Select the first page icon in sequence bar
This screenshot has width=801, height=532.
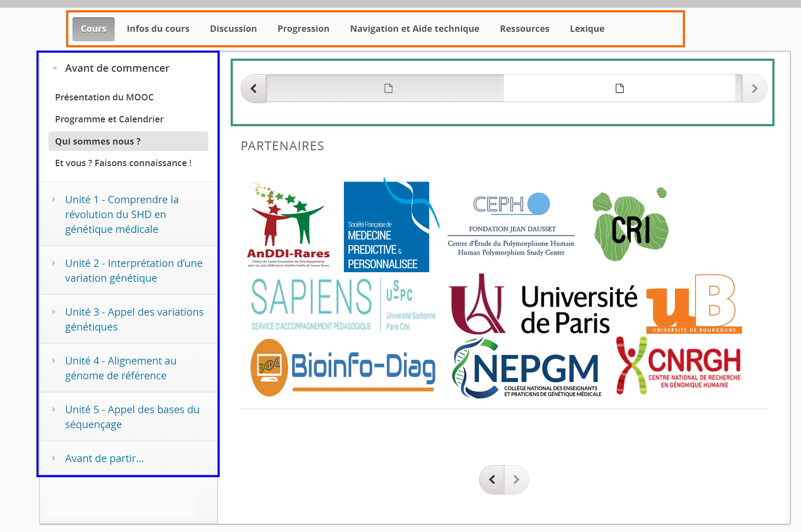pos(388,88)
